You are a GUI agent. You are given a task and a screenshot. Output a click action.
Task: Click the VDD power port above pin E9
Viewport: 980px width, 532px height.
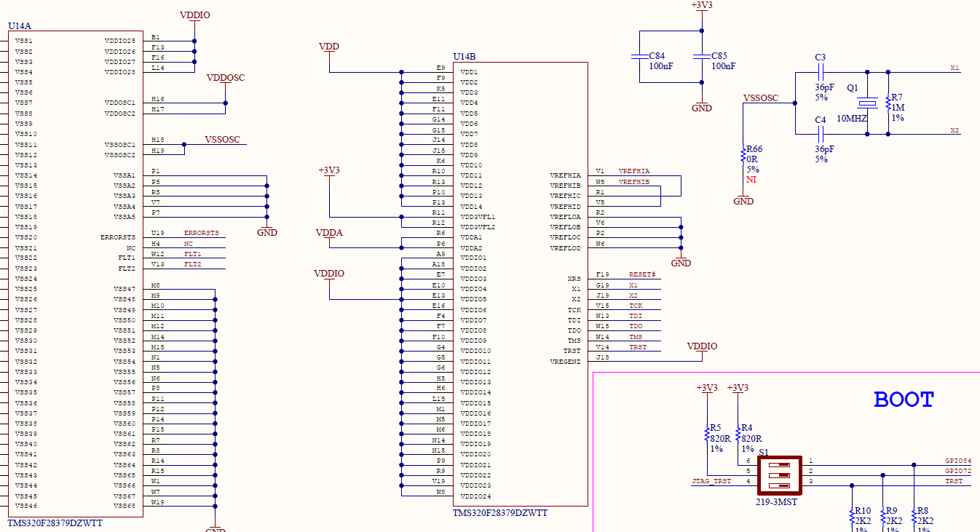click(x=329, y=47)
